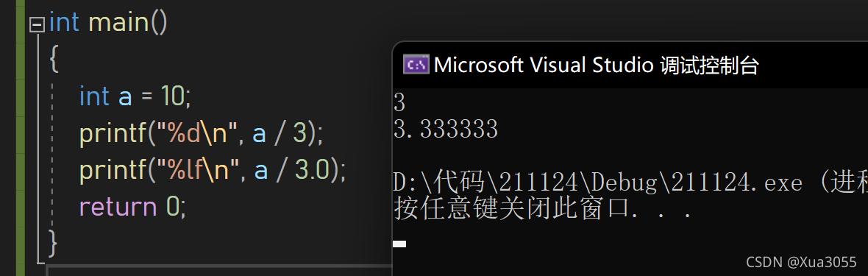Click console output line '3.333333'
Screen dimensions: 868x276
point(446,129)
